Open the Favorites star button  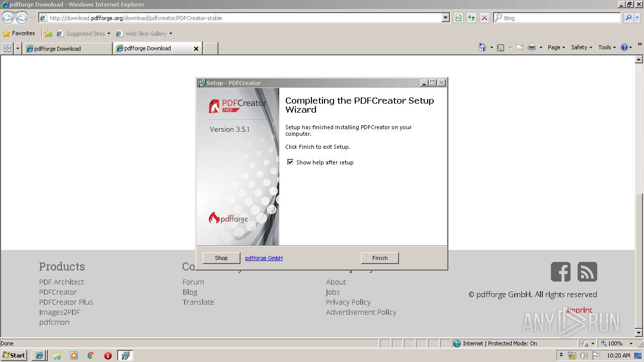click(19, 33)
